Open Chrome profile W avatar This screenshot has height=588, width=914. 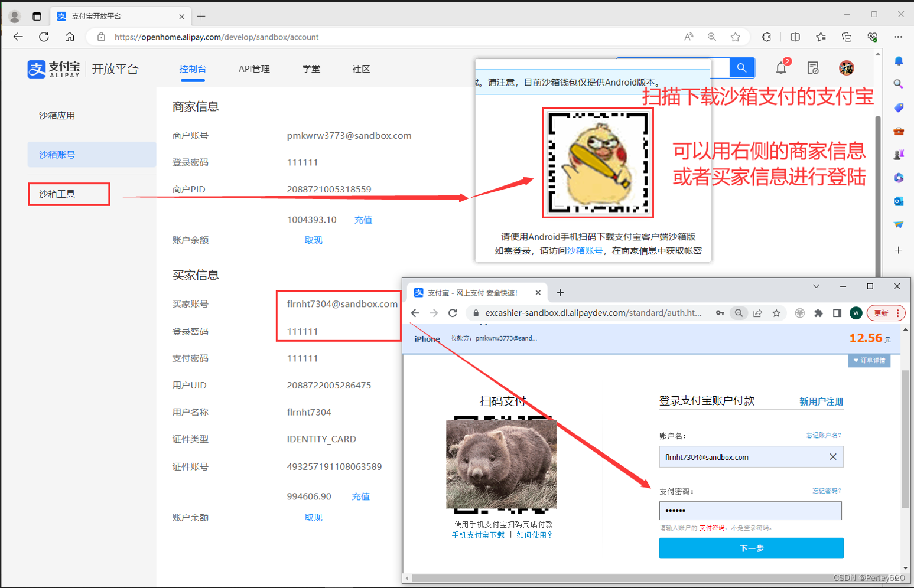[x=856, y=313]
